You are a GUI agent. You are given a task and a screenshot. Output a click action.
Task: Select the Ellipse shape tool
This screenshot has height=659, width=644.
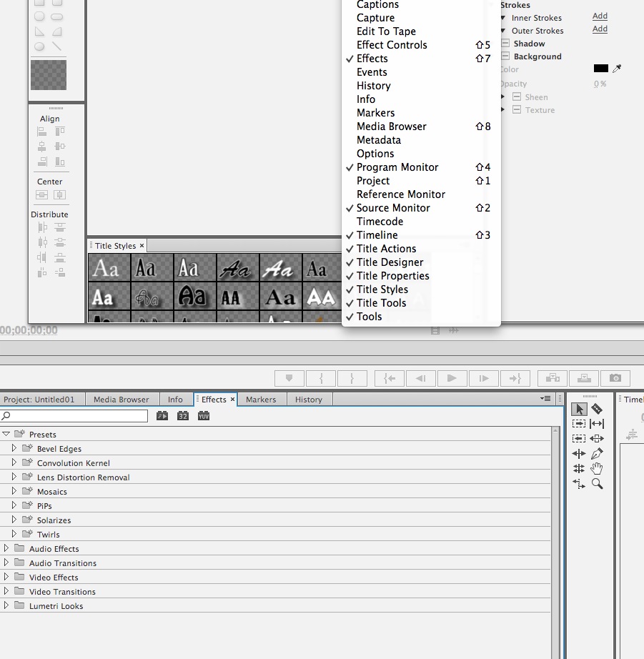pyautogui.click(x=39, y=46)
